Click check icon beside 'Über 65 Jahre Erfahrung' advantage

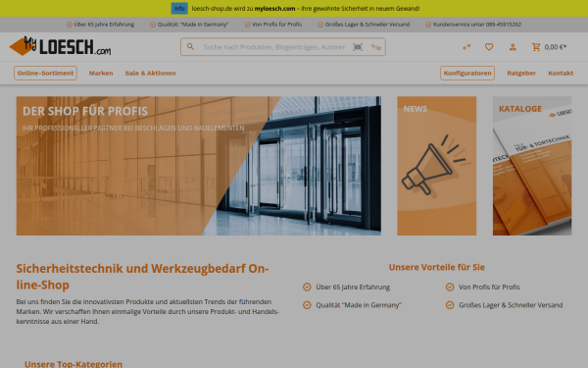[x=307, y=287]
